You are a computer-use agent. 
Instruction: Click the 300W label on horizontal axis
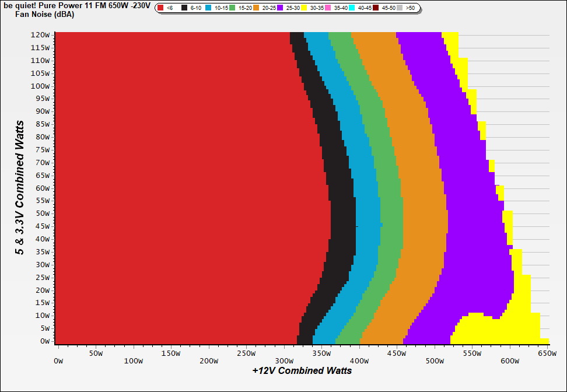tap(283, 353)
